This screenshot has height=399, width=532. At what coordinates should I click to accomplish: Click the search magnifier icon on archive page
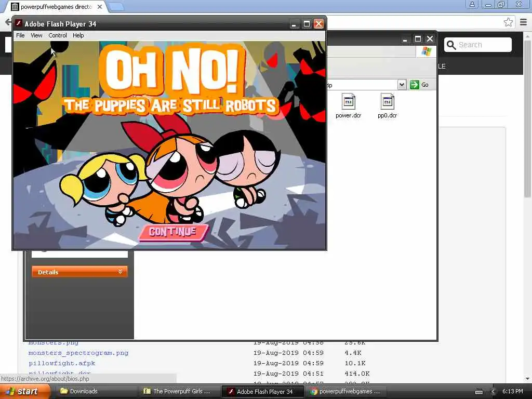451,45
